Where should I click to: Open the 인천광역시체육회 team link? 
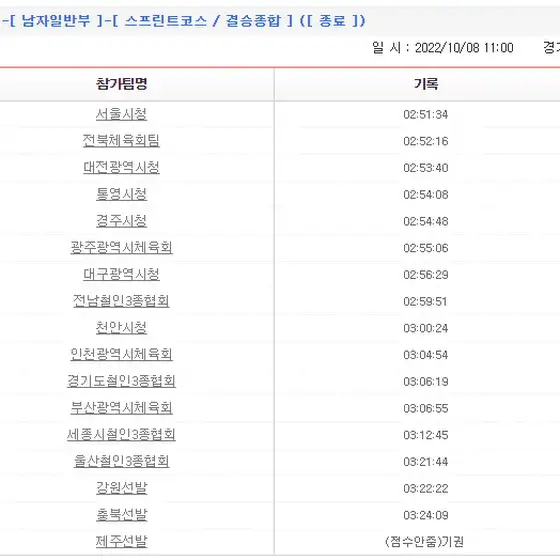(x=121, y=355)
